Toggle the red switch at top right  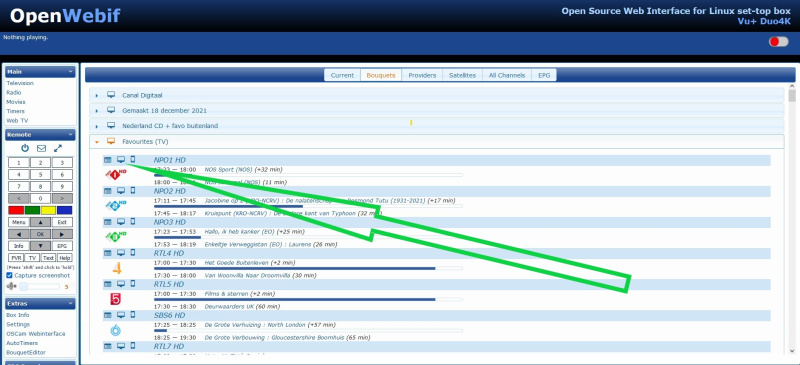(779, 42)
